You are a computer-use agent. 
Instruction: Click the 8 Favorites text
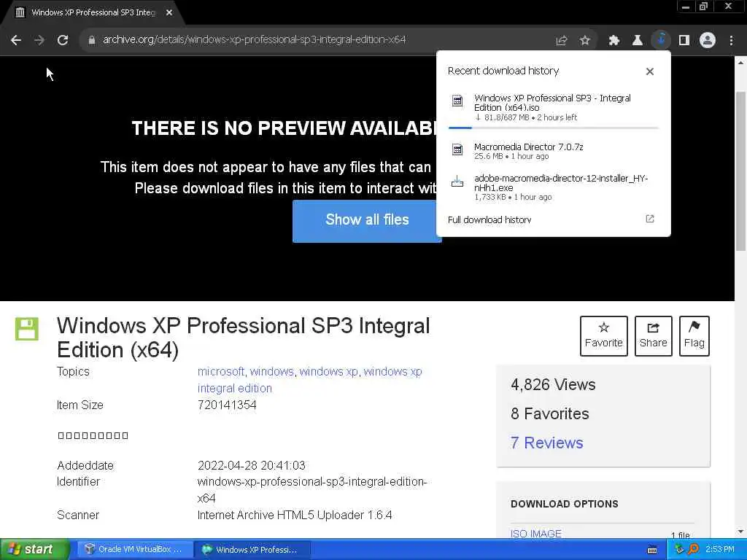(550, 414)
